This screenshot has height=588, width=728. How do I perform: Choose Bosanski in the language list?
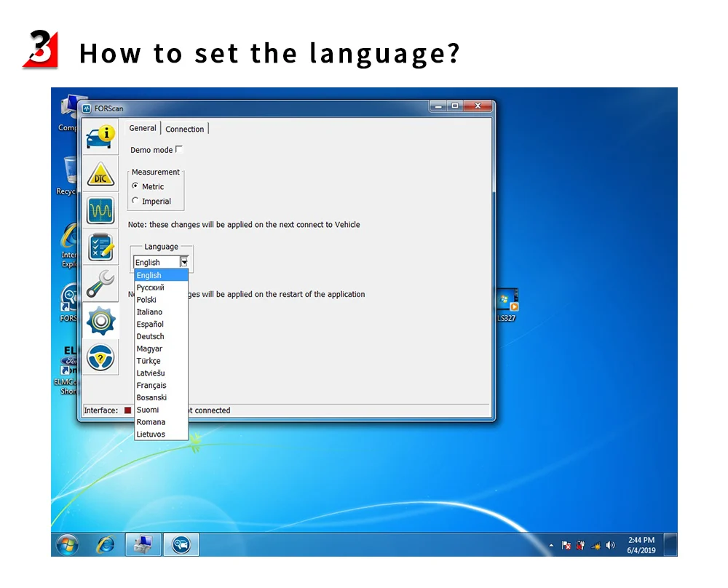click(161, 397)
